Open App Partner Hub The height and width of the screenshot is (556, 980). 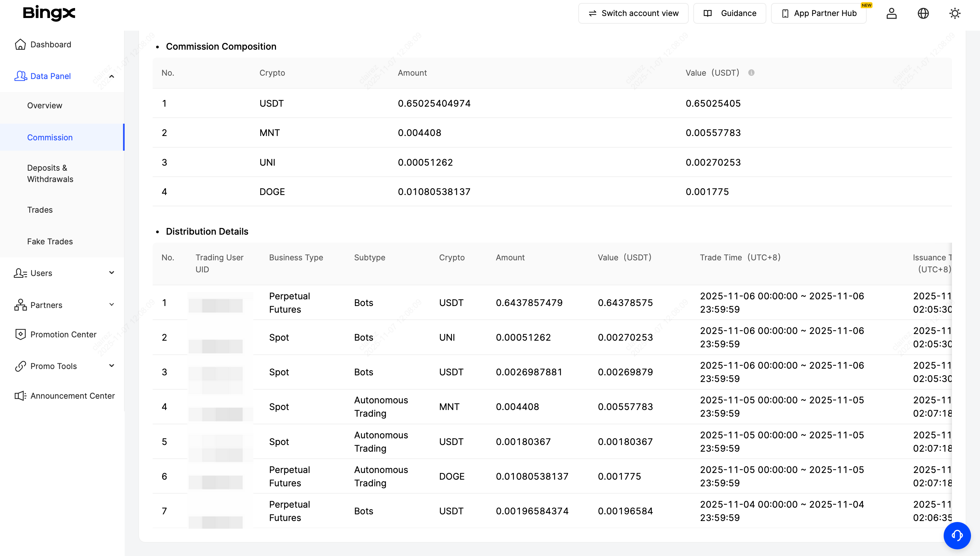pos(819,13)
